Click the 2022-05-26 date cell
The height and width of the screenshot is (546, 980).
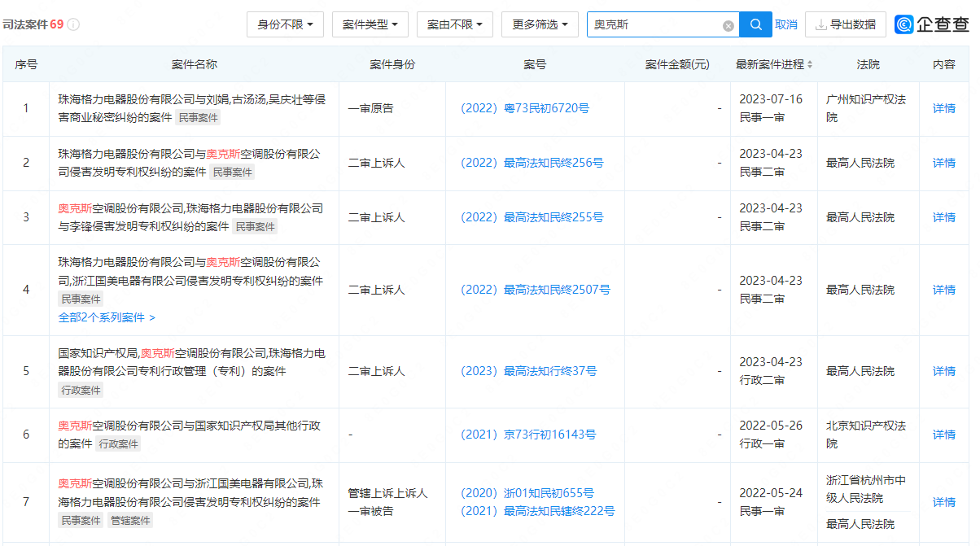tap(771, 426)
